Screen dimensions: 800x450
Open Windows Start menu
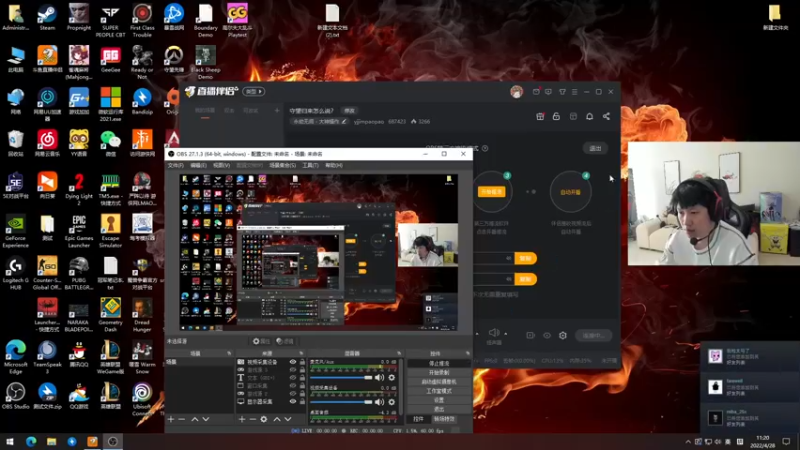(x=10, y=441)
